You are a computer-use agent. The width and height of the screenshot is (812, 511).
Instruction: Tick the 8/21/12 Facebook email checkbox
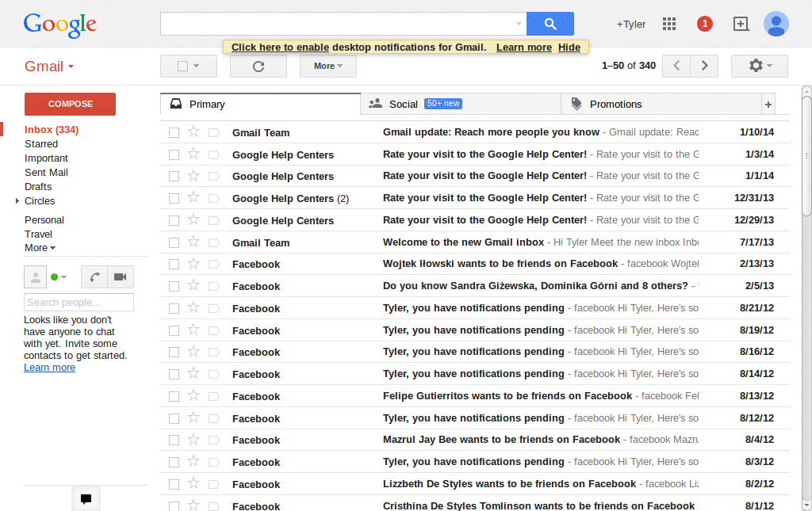(x=174, y=309)
